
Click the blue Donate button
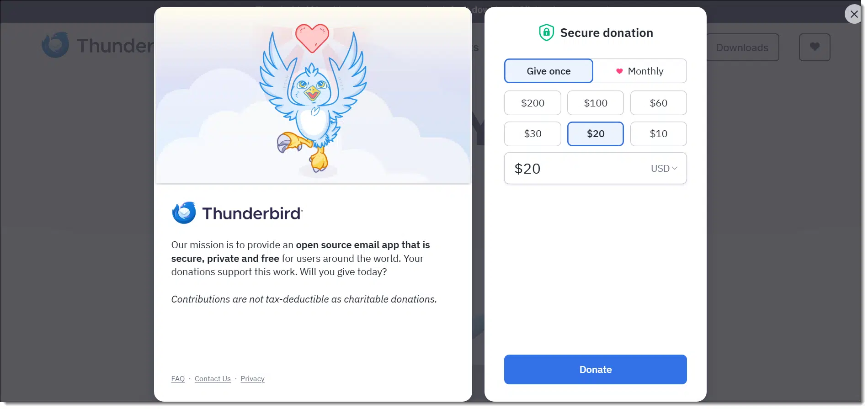tap(596, 369)
